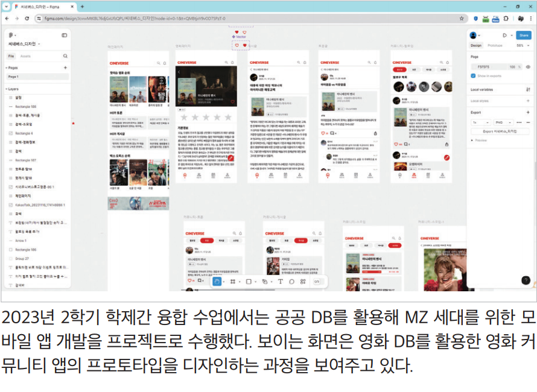Collapse the Pages section
Viewport: 537px width, 392px height.
pos(6,68)
